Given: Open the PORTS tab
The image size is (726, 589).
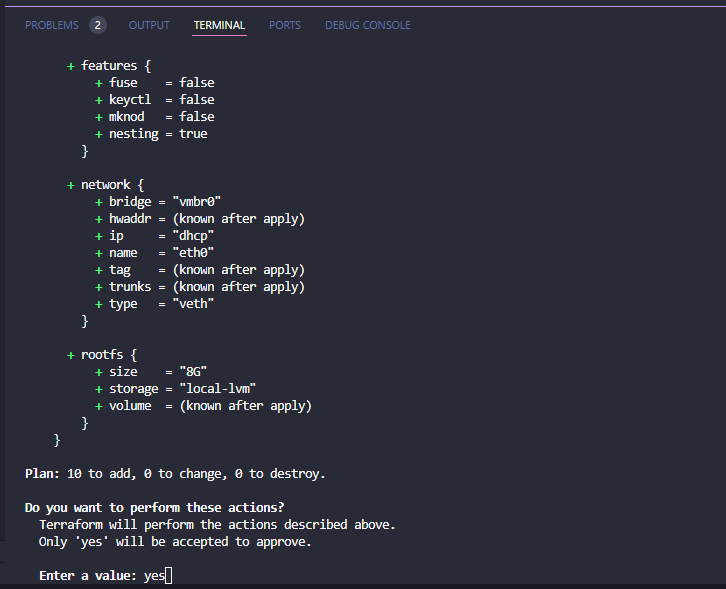Looking at the screenshot, I should pos(285,25).
